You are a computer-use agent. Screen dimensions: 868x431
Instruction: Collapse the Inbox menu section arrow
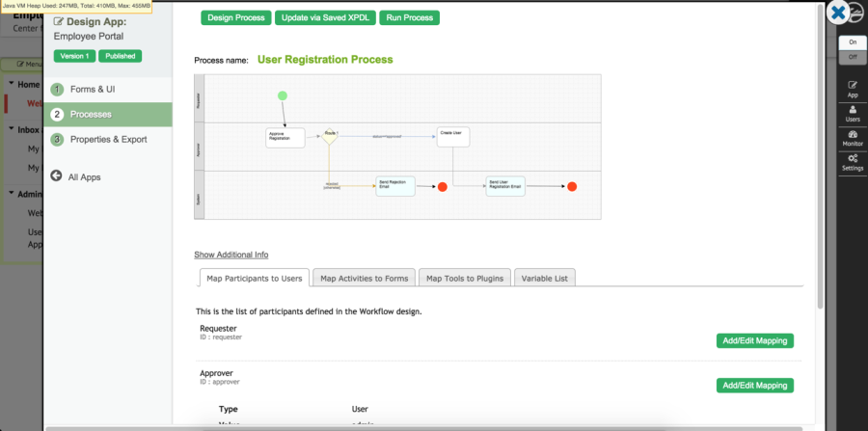coord(11,129)
